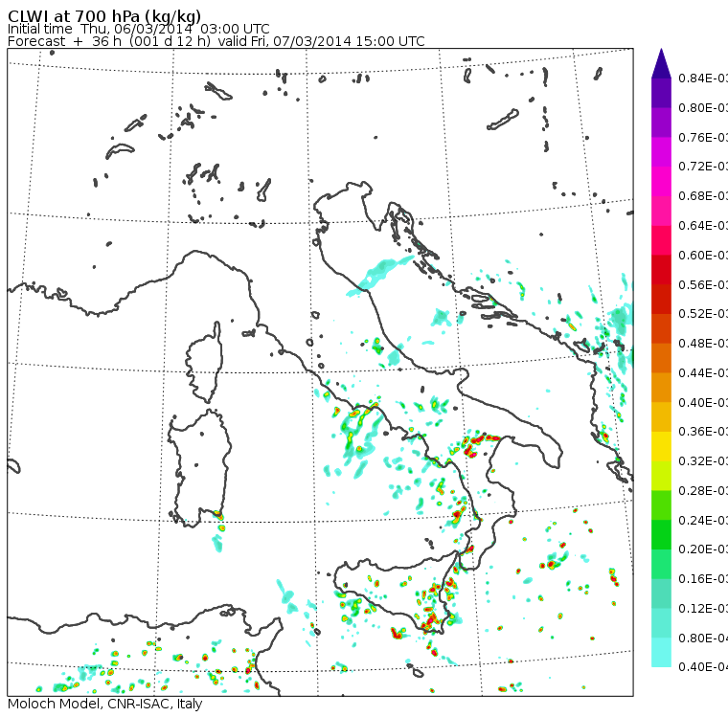The image size is (728, 717).
Task: Click the colorbar label 0.68E-03
Action: (x=703, y=196)
